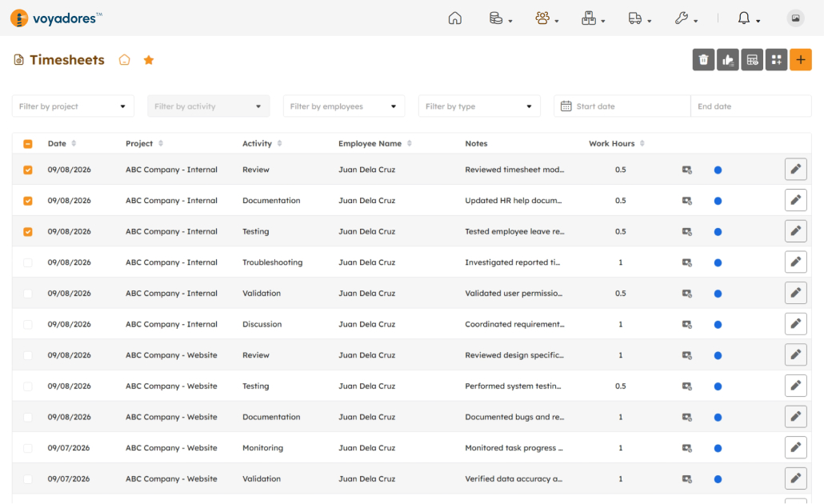Click billing icon in Documentation Internal row

point(687,201)
